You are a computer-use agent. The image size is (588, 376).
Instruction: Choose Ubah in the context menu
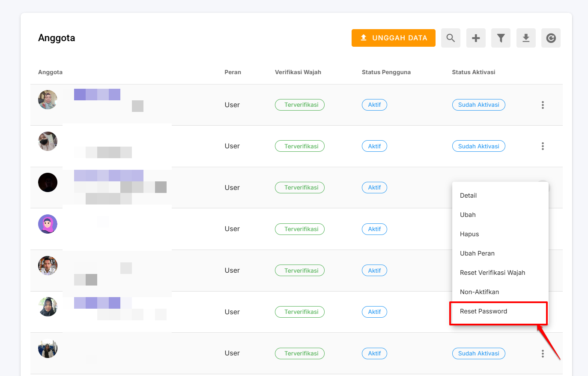[500, 215]
